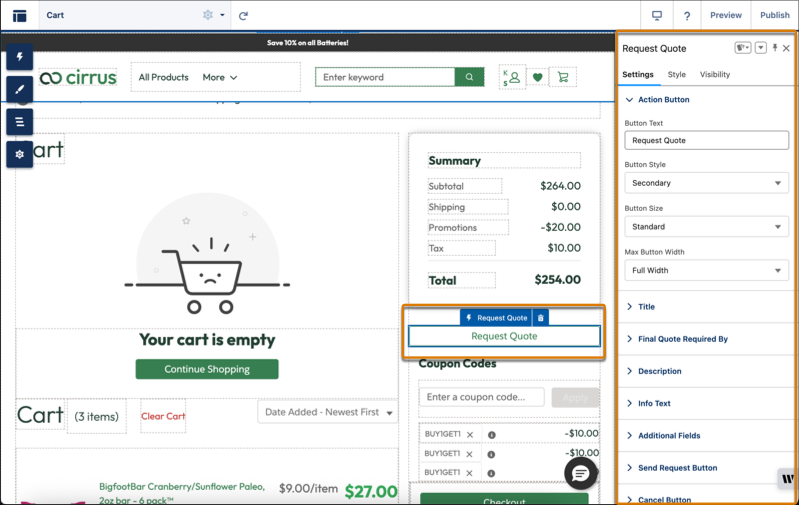799x505 pixels.
Task: Show info for first BUY1GET1 coupon
Action: (x=492, y=435)
